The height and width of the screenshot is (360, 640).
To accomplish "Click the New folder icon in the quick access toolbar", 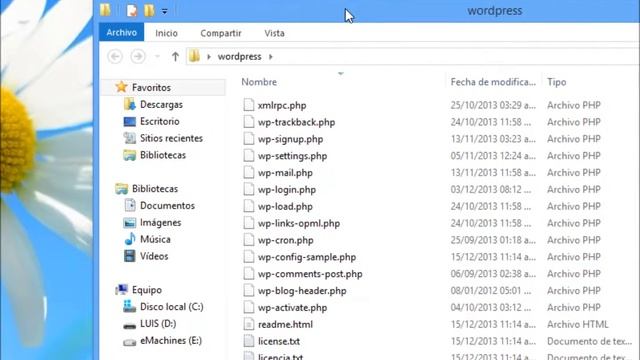I will point(149,11).
